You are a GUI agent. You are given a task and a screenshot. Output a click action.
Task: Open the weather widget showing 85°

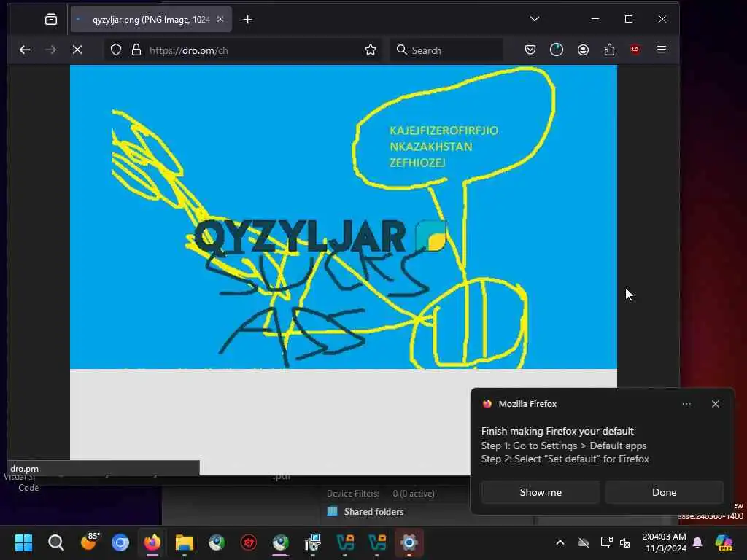90,542
